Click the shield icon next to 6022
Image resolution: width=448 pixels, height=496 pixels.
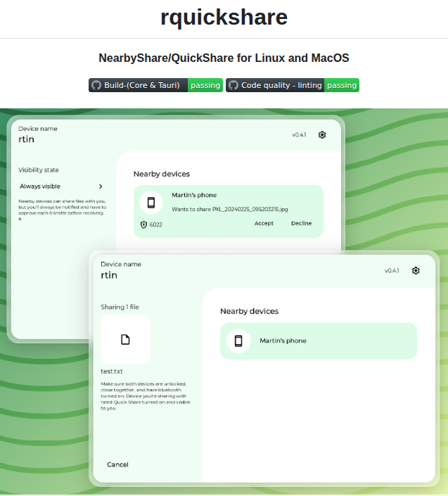(x=143, y=224)
